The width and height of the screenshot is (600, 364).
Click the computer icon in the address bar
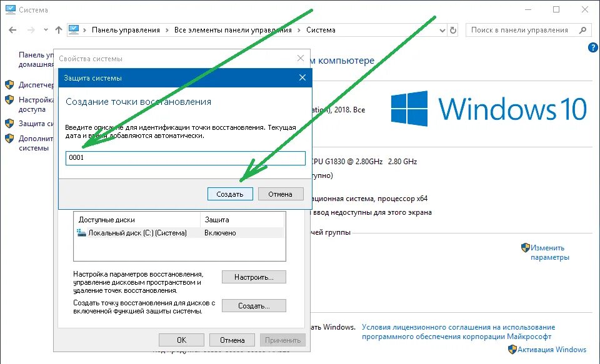coord(74,29)
